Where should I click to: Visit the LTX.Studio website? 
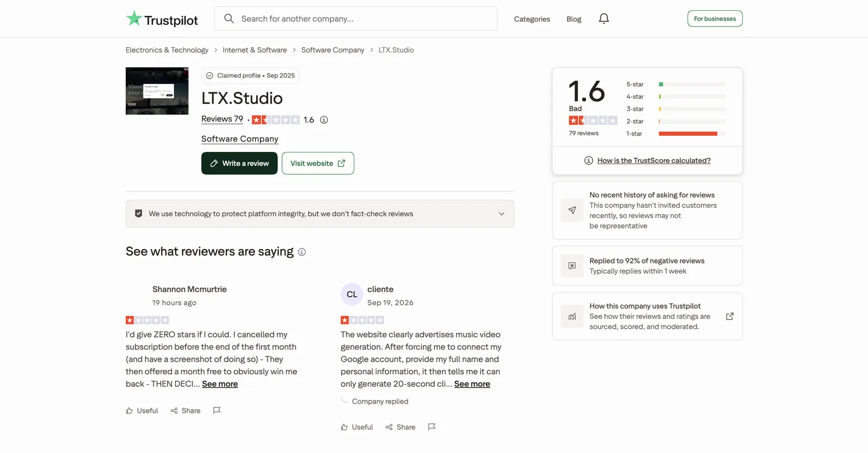point(318,163)
